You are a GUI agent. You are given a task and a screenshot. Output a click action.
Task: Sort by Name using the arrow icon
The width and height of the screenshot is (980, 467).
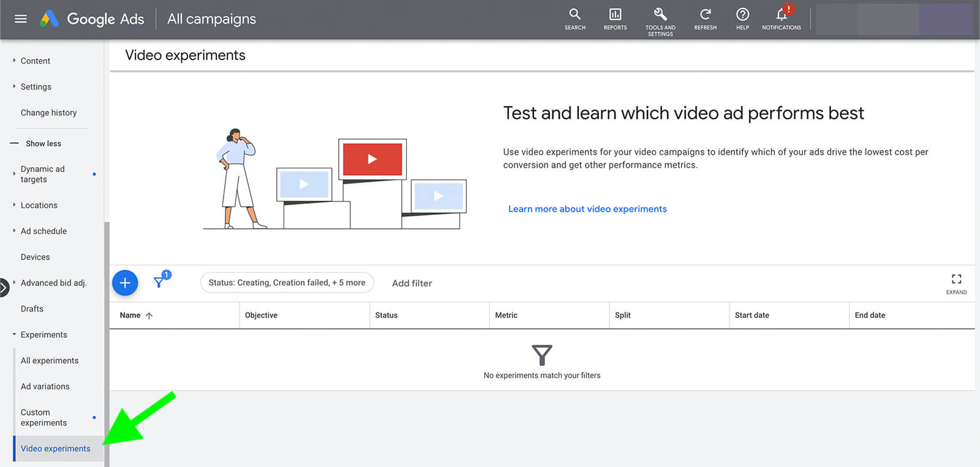[x=149, y=316]
